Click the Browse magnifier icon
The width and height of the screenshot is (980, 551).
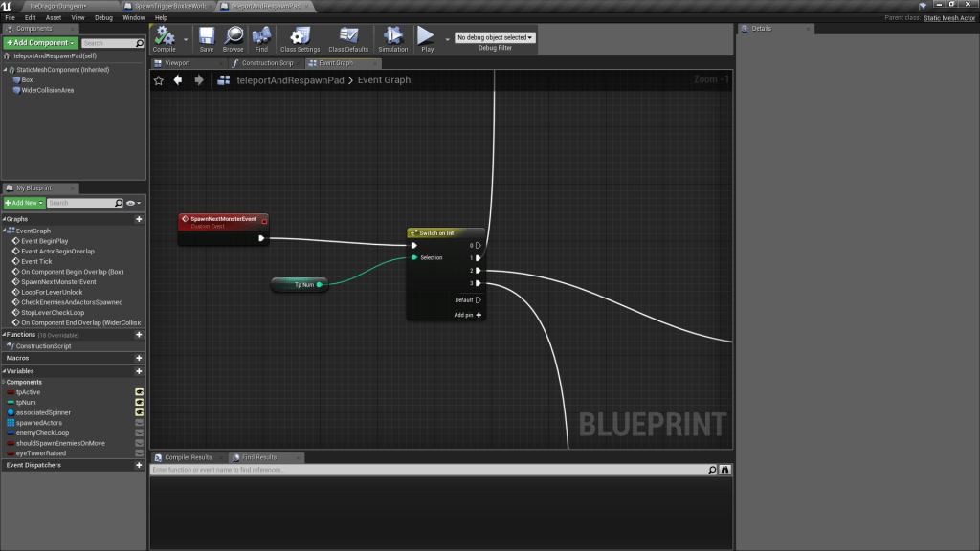[x=234, y=36]
